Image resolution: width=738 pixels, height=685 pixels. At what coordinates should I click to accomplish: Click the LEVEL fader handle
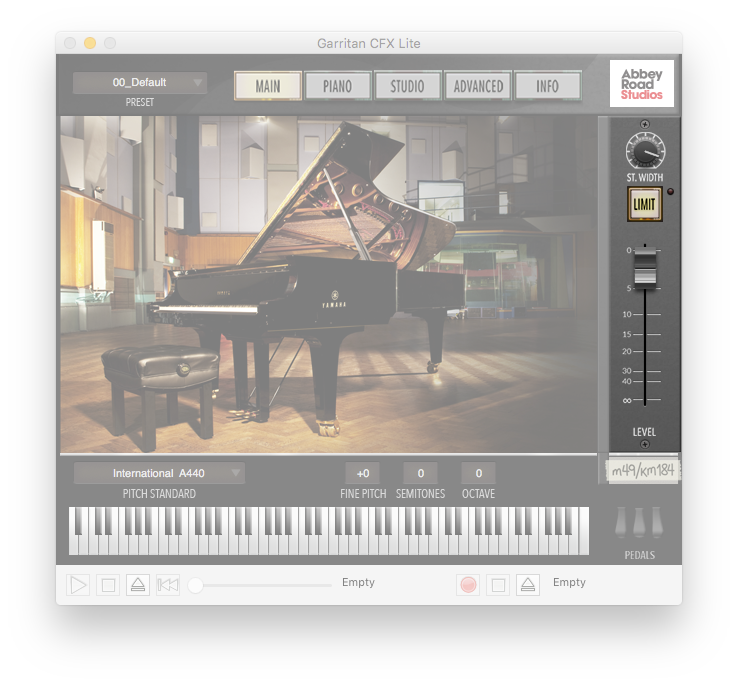[645, 266]
